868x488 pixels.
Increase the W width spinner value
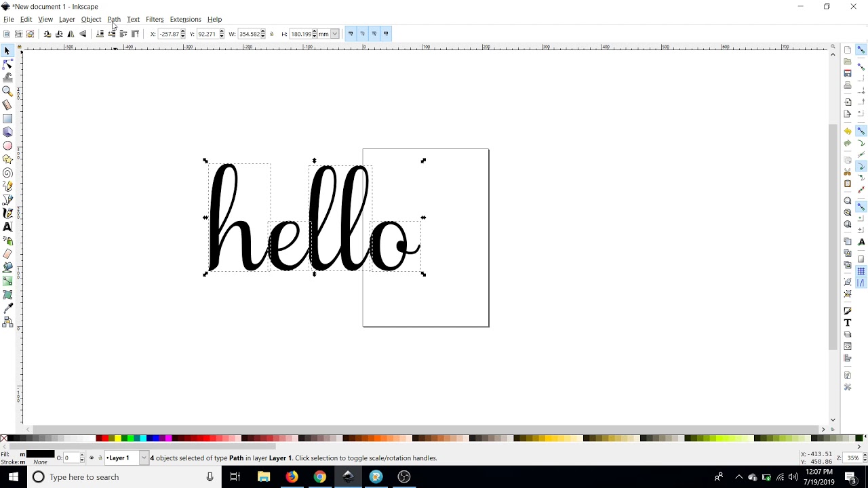click(263, 32)
